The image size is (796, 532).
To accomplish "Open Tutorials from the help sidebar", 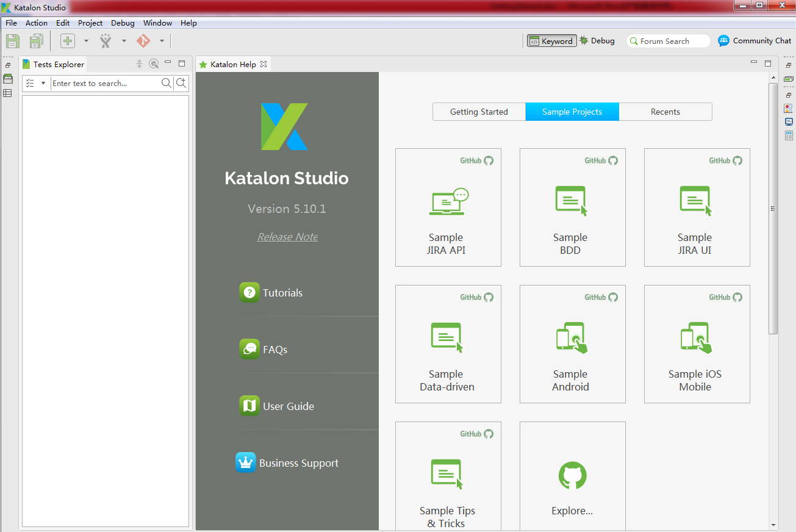I will pos(271,292).
